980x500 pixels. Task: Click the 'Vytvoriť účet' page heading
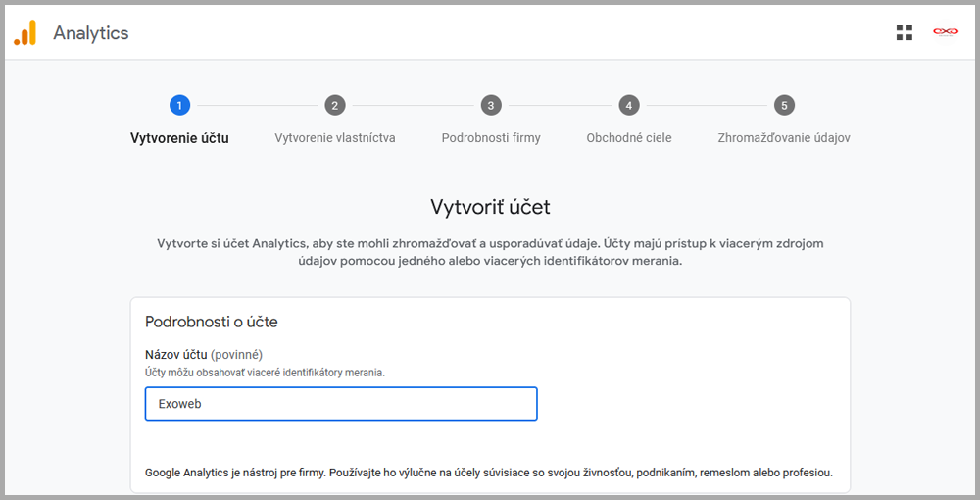[x=490, y=207]
